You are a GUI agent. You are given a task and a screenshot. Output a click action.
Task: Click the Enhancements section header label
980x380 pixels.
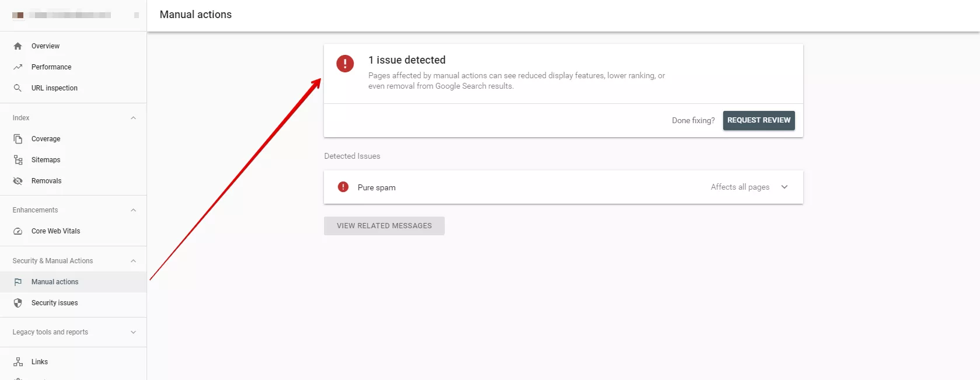[x=35, y=210]
